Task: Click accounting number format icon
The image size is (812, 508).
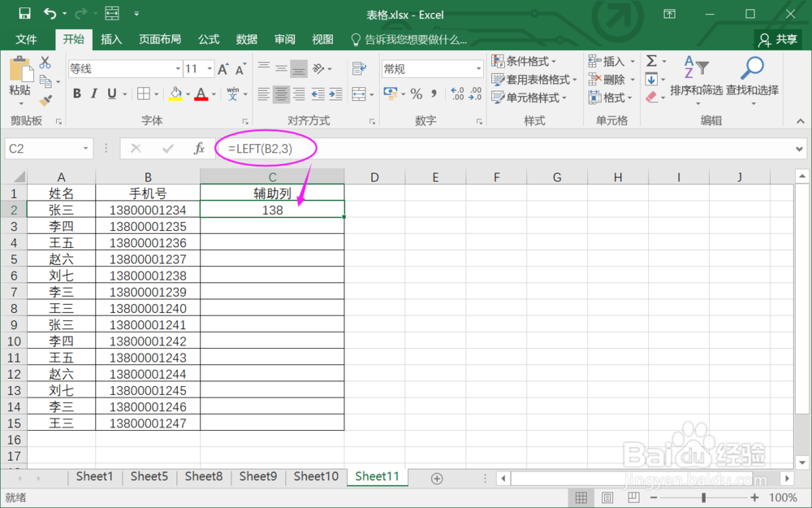Action: [x=390, y=93]
